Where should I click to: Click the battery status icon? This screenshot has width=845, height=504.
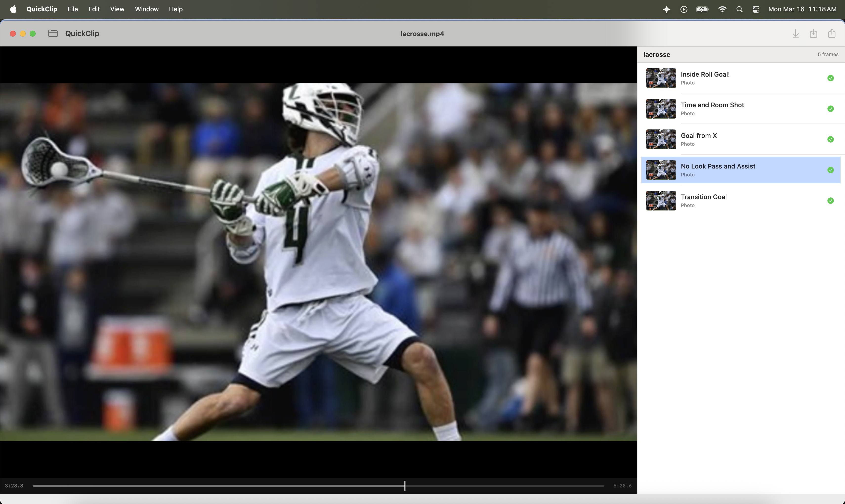click(x=702, y=9)
